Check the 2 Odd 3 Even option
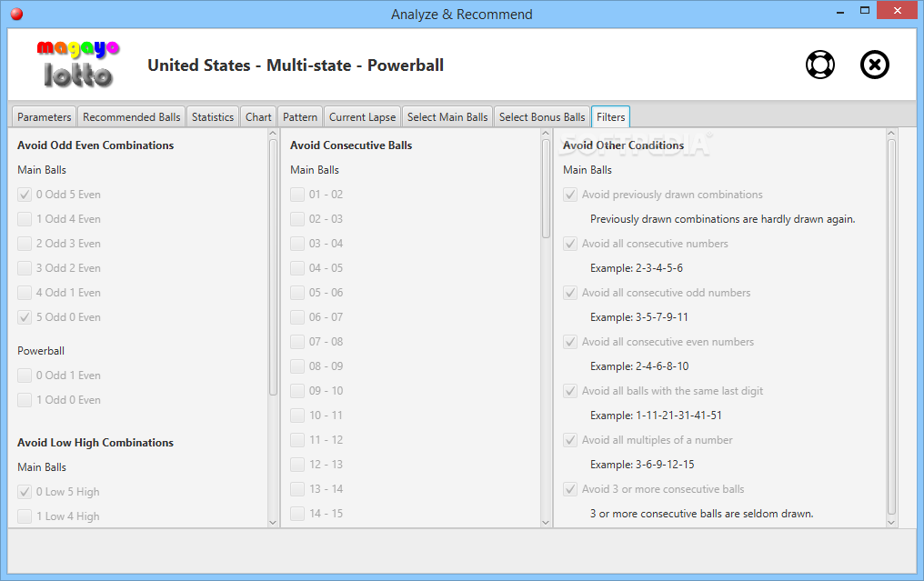Image resolution: width=924 pixels, height=581 pixels. (25, 244)
